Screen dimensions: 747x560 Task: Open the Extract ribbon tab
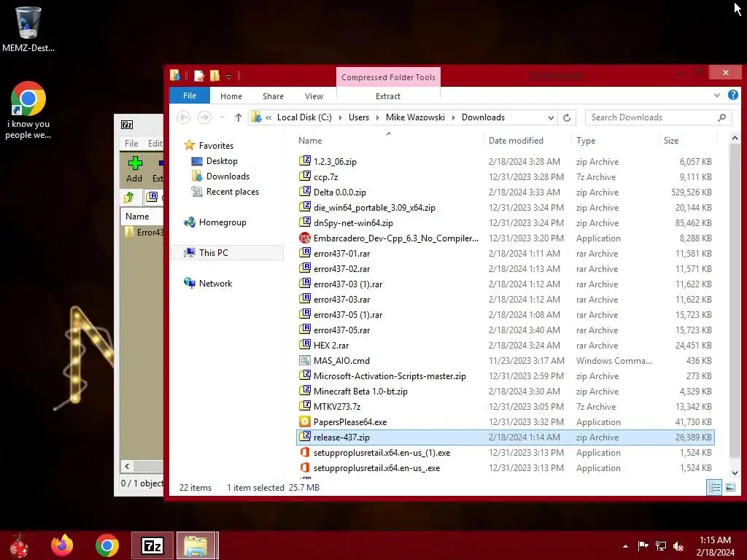[x=388, y=96]
